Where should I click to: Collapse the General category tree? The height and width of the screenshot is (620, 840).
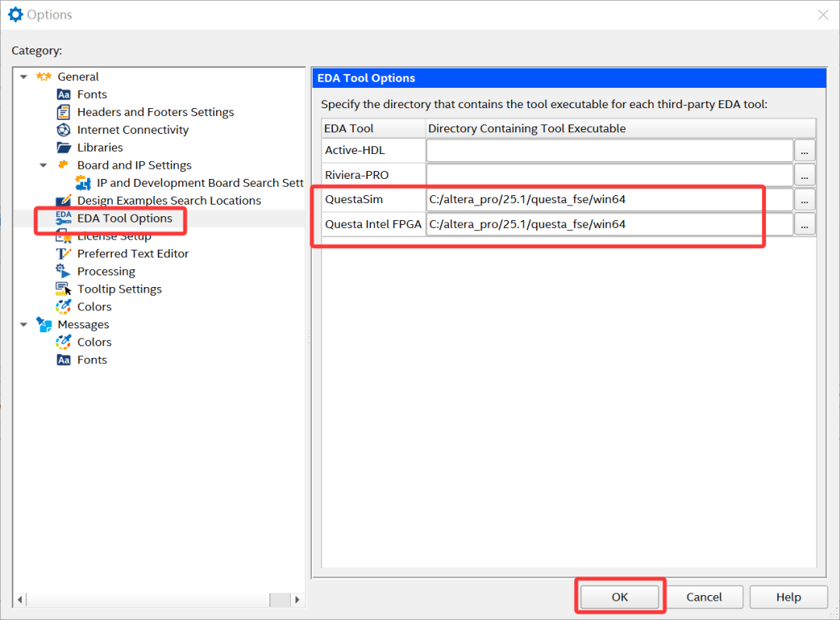pos(23,77)
